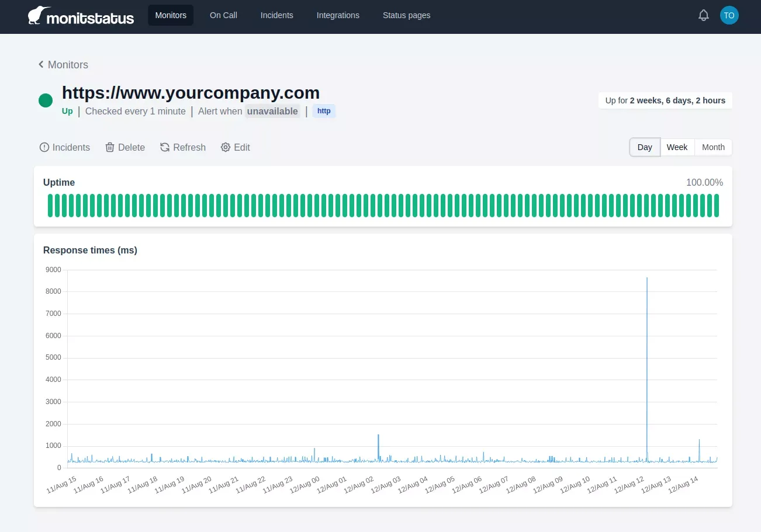Click the Refresh circular arrows icon

pyautogui.click(x=165, y=147)
